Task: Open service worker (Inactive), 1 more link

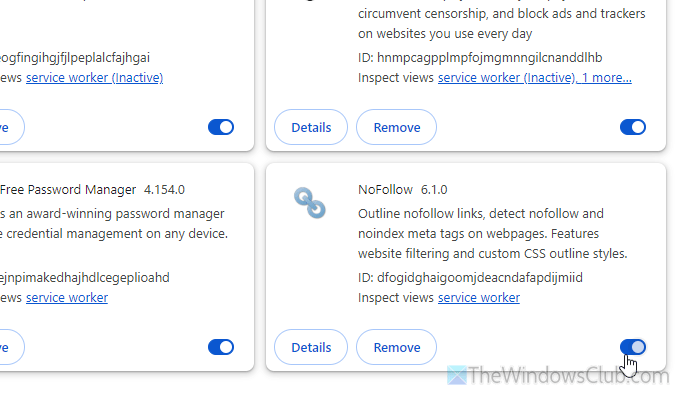Action: [x=534, y=78]
